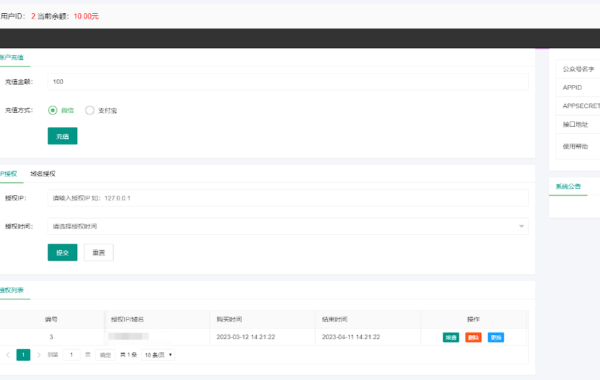
Task: Click the 授权IP input field
Action: (x=288, y=198)
